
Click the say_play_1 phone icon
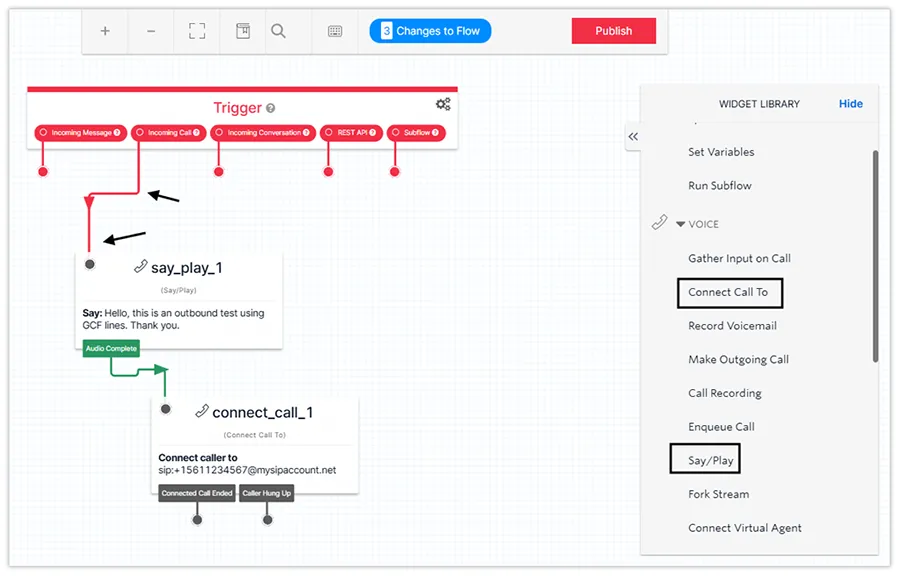point(140,266)
